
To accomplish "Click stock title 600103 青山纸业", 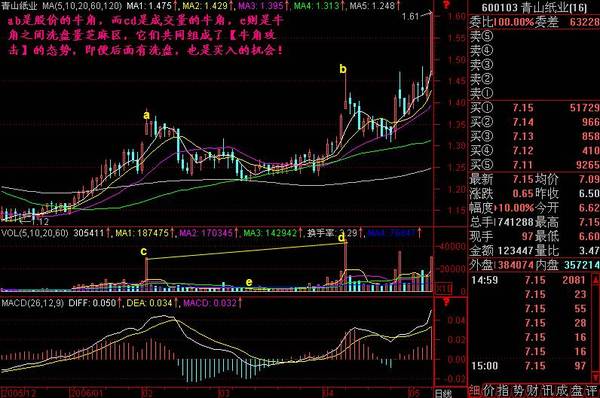I will click(x=534, y=8).
